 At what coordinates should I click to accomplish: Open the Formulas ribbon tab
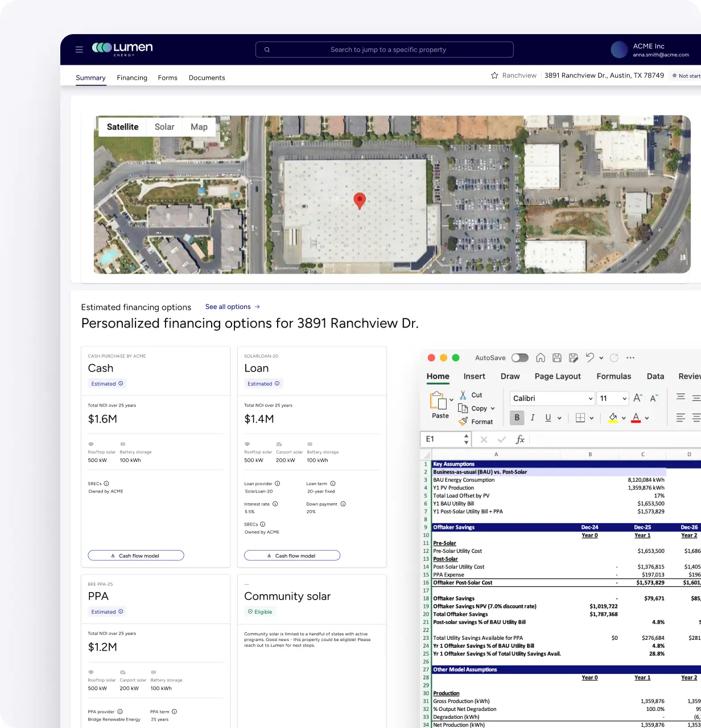pos(613,377)
